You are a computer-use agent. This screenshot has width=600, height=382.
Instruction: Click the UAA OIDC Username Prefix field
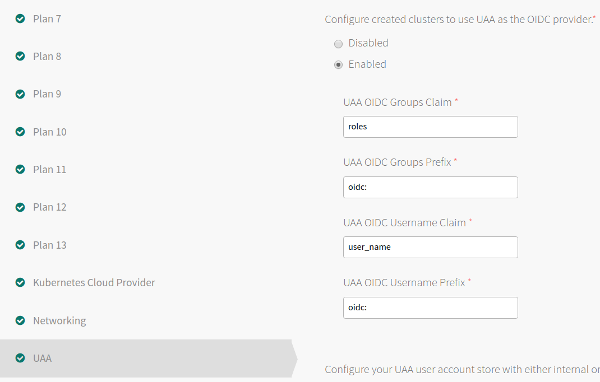[x=430, y=307]
